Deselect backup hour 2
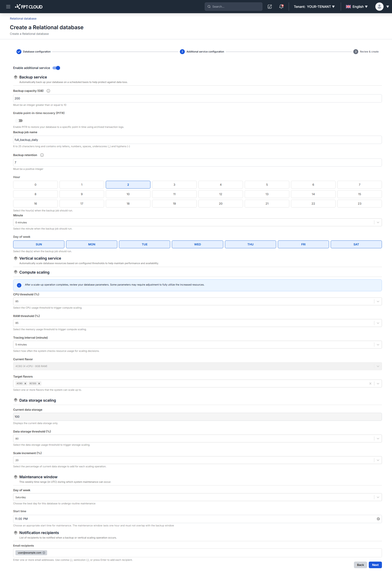Image resolution: width=392 pixels, height=583 pixels. (128, 185)
